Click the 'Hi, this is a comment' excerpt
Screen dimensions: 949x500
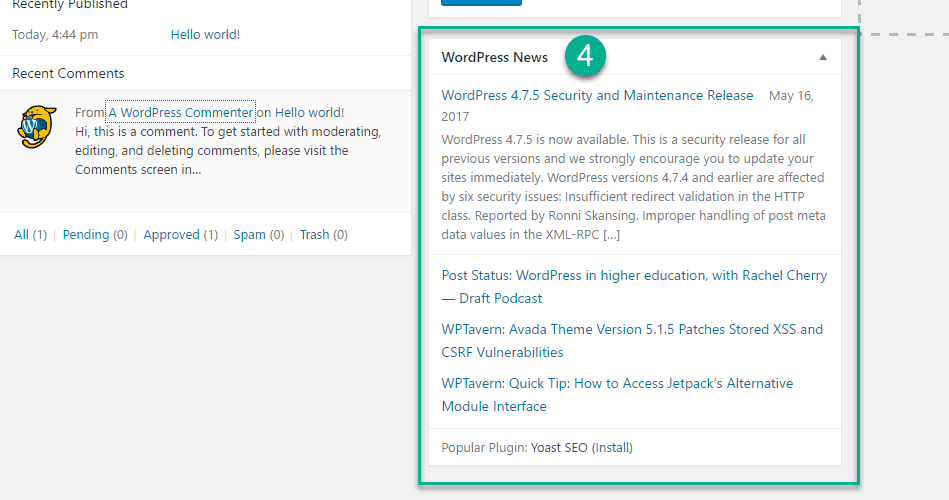[x=228, y=150]
